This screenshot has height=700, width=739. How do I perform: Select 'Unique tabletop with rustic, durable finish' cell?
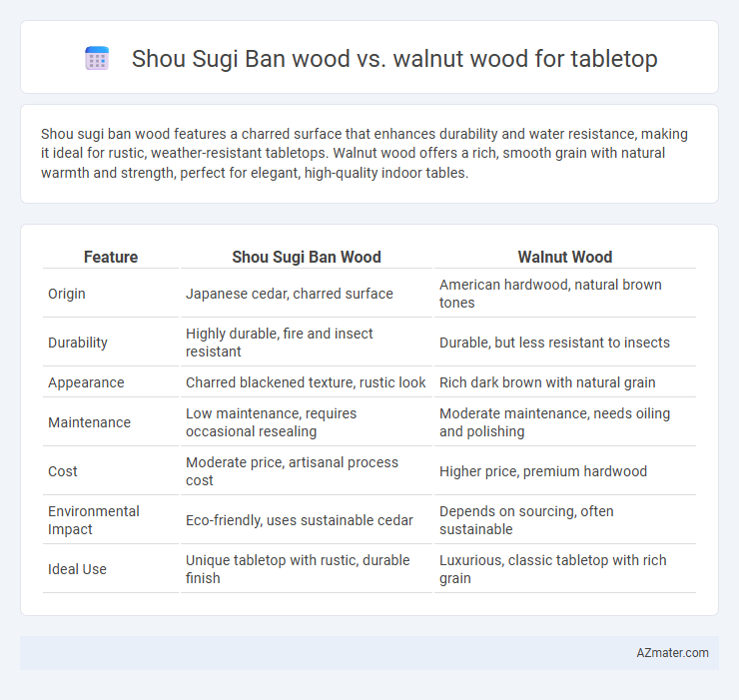click(x=298, y=569)
